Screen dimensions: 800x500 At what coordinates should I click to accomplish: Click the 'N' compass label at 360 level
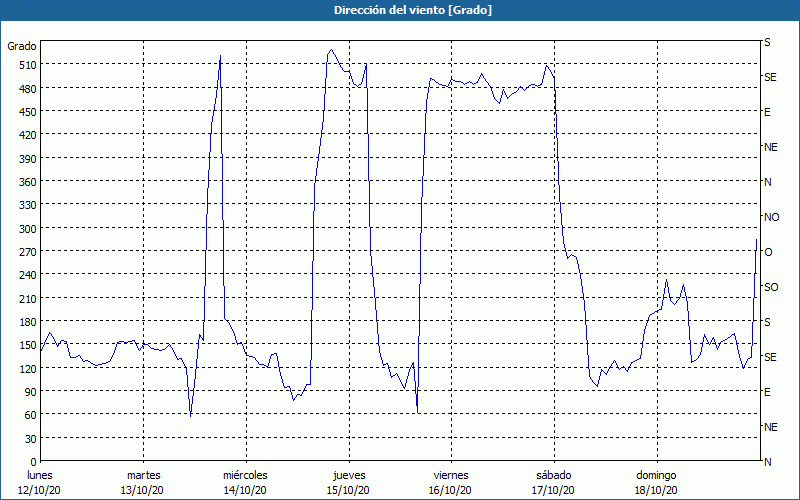767,182
